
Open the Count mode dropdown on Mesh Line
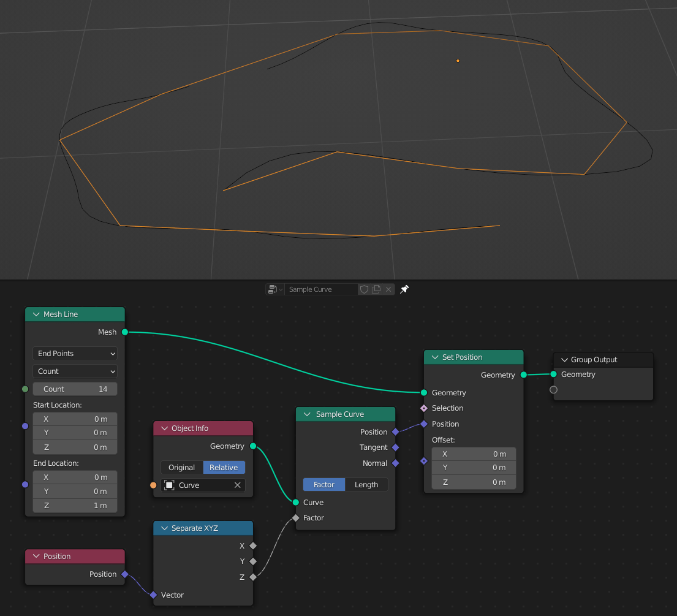(x=74, y=371)
